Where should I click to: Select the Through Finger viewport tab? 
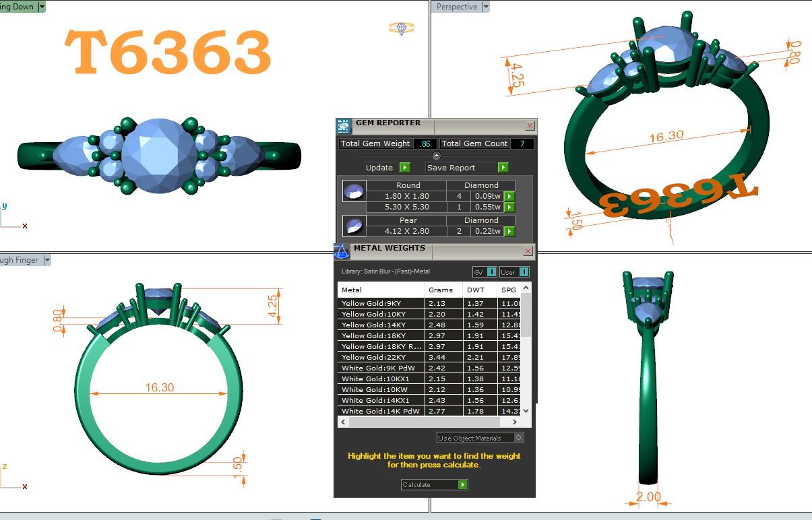tap(20, 260)
